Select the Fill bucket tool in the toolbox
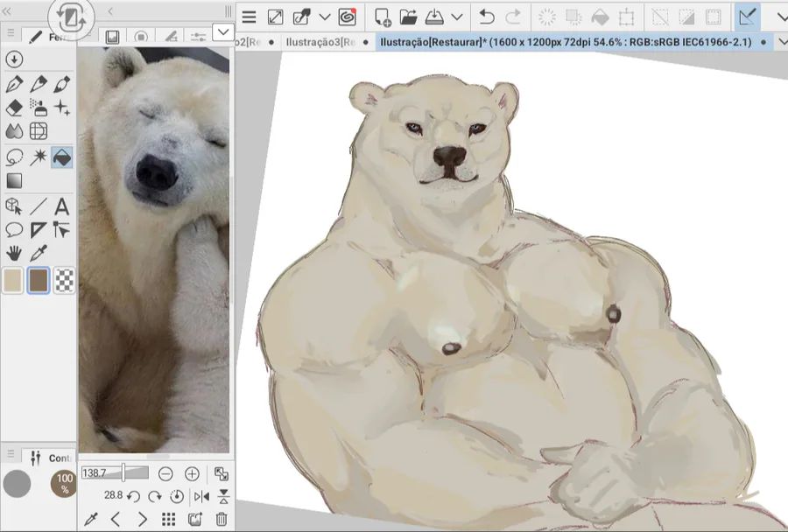788x532 pixels. pos(62,157)
